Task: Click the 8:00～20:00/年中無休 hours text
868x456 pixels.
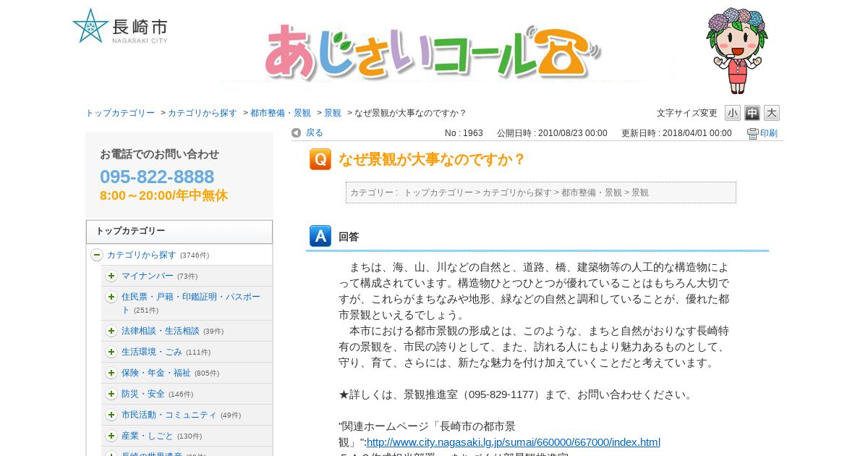Action: click(163, 195)
